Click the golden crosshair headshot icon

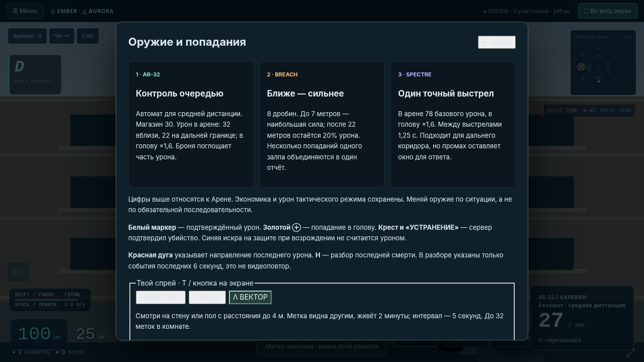[296, 227]
